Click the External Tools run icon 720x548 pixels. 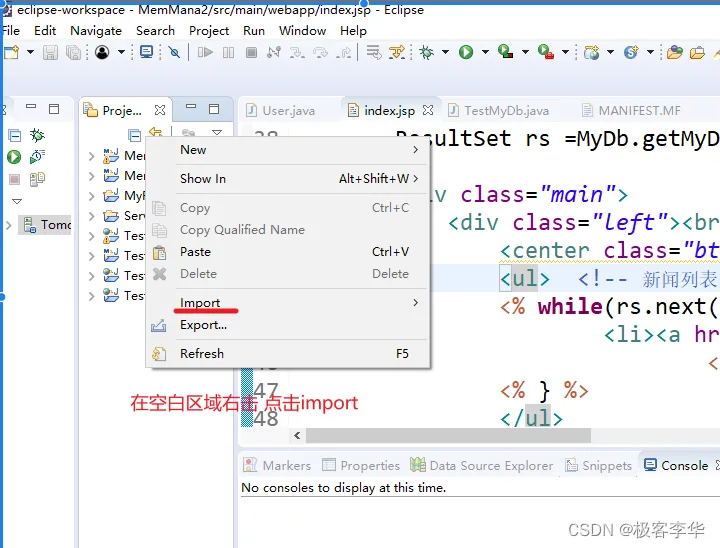pos(545,52)
